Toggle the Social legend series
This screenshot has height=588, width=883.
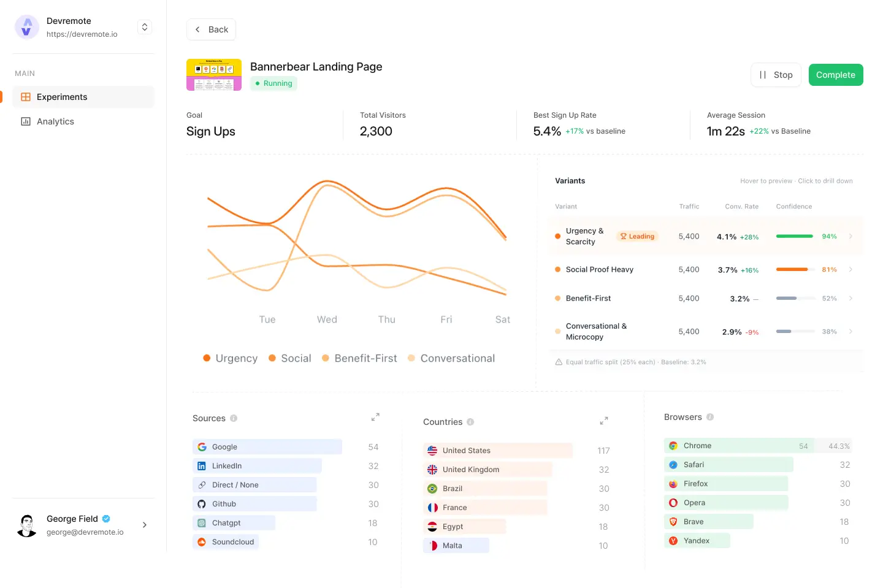(x=290, y=358)
